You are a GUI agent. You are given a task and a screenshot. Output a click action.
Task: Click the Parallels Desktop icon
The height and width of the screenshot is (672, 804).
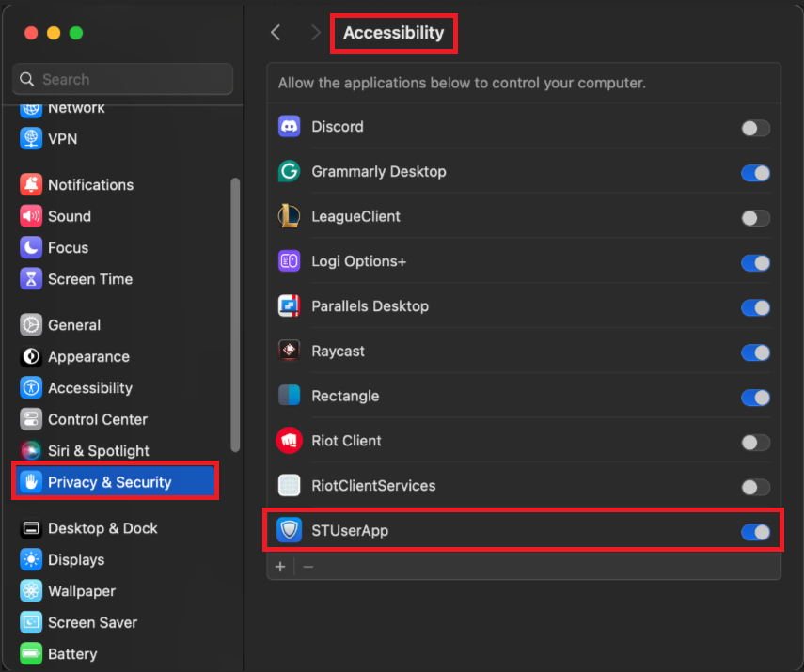[x=290, y=306]
